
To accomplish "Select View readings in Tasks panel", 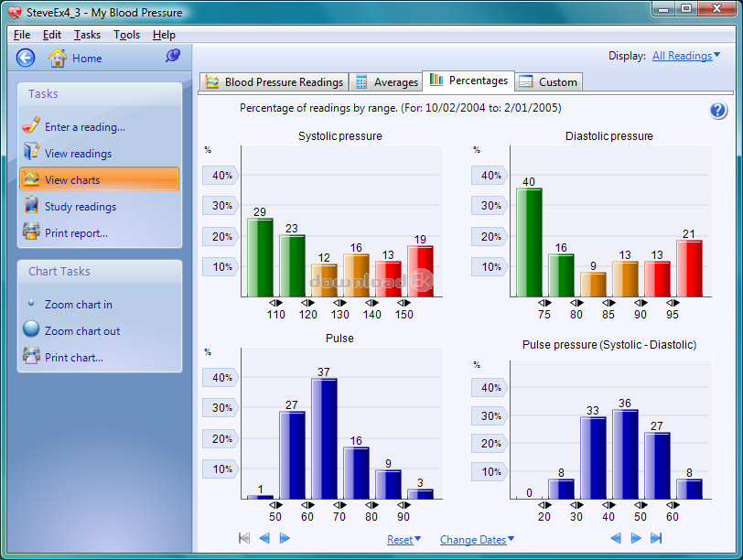I will point(78,154).
